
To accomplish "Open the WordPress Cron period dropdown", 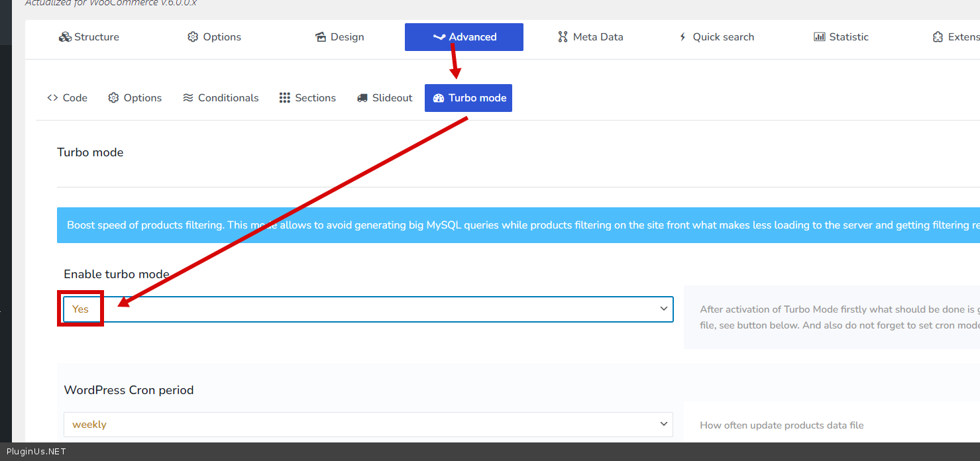I will 368,425.
